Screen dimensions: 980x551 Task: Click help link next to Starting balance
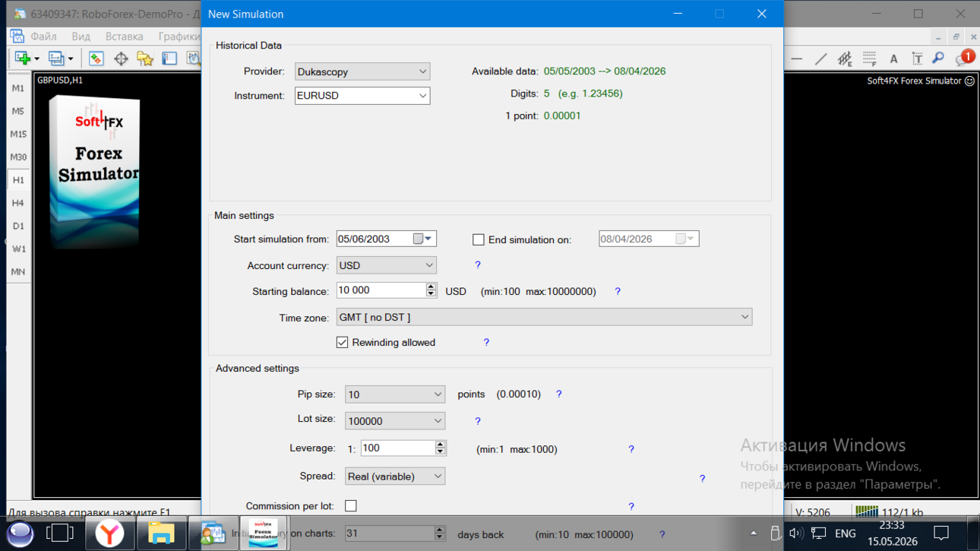618,291
